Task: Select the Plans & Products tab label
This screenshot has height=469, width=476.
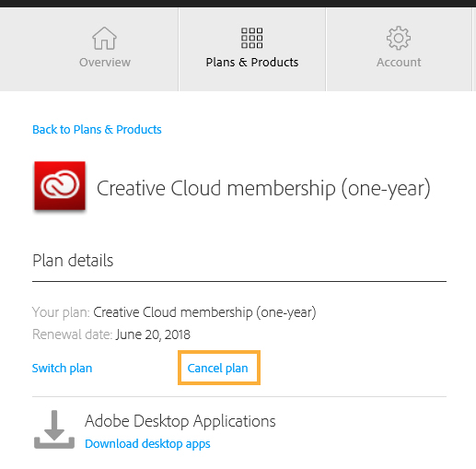Action: (252, 63)
